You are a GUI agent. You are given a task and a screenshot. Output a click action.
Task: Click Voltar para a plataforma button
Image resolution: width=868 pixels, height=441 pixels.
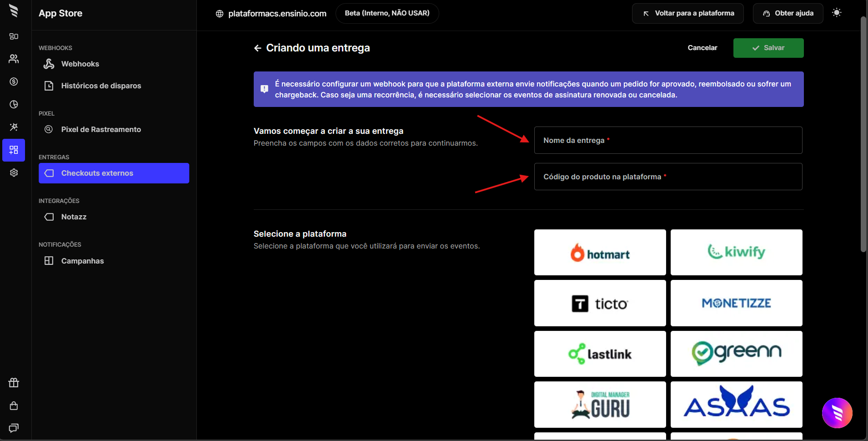pyautogui.click(x=687, y=13)
